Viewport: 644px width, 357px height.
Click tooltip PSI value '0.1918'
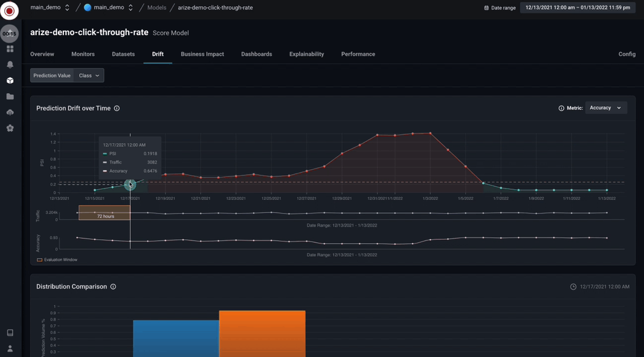(150, 153)
